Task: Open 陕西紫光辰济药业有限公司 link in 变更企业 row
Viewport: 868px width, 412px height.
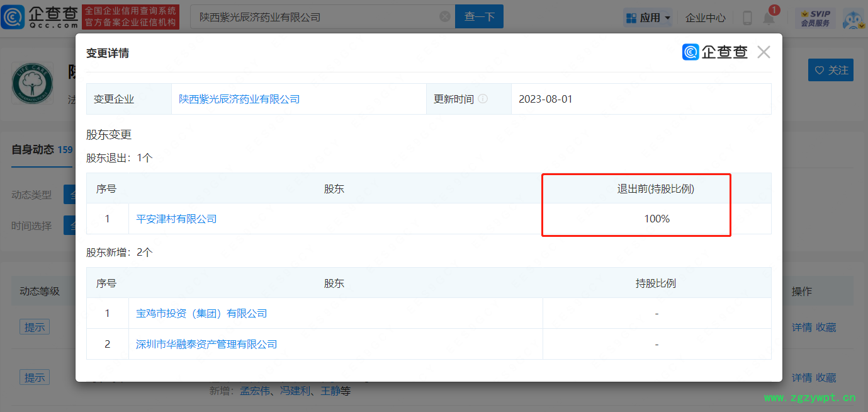Action: (x=239, y=99)
